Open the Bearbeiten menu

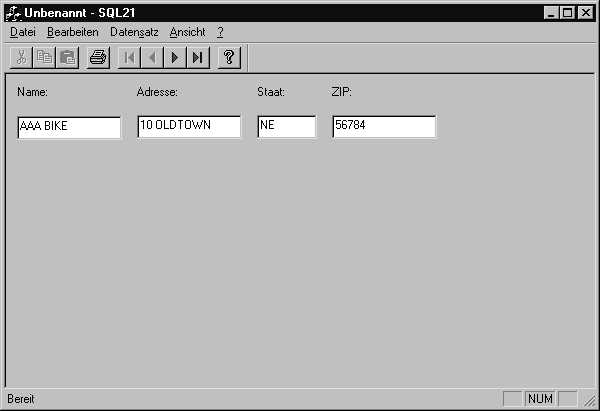72,32
